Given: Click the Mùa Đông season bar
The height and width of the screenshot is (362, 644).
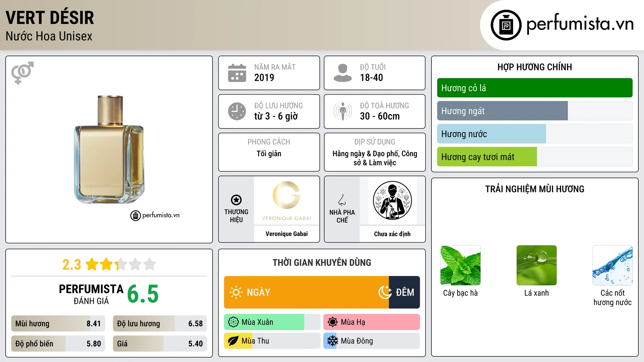Looking at the screenshot, I should 371,341.
